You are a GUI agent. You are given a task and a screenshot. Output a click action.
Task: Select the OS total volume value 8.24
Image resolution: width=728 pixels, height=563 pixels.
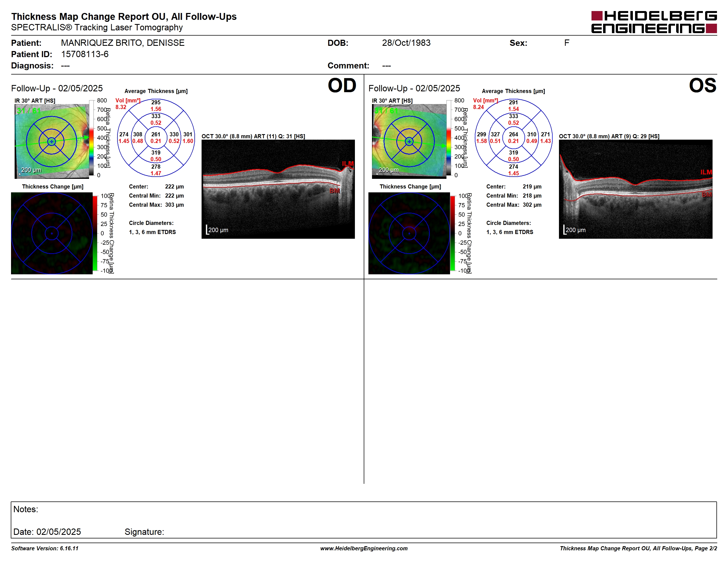[x=478, y=107]
